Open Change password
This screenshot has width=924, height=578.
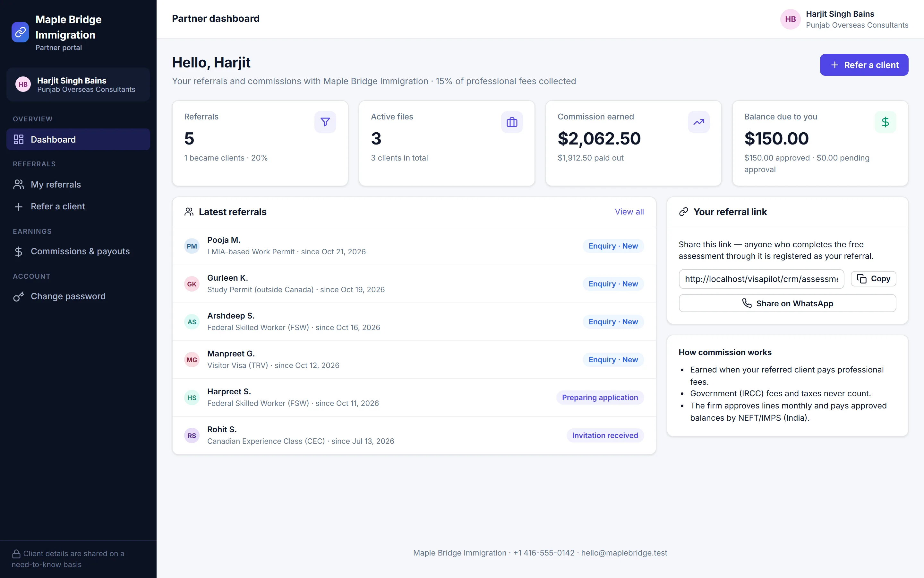coord(78,296)
